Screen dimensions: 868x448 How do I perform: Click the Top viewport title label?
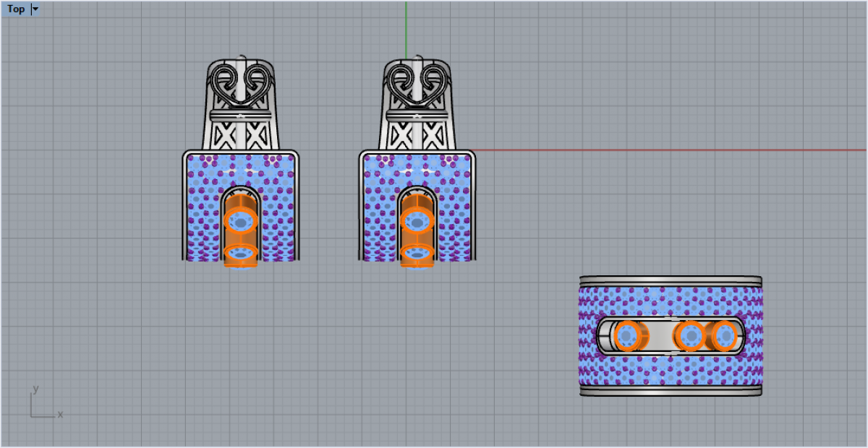(x=16, y=9)
